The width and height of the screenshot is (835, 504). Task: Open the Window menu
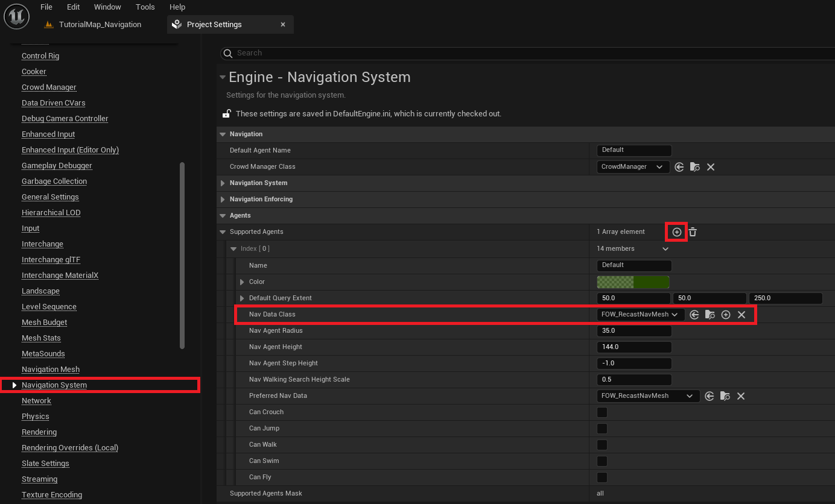(107, 7)
